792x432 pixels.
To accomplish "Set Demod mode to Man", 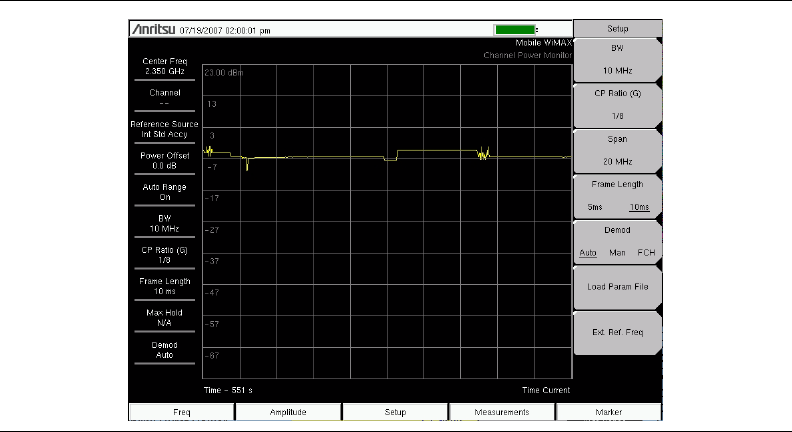I will click(x=617, y=253).
